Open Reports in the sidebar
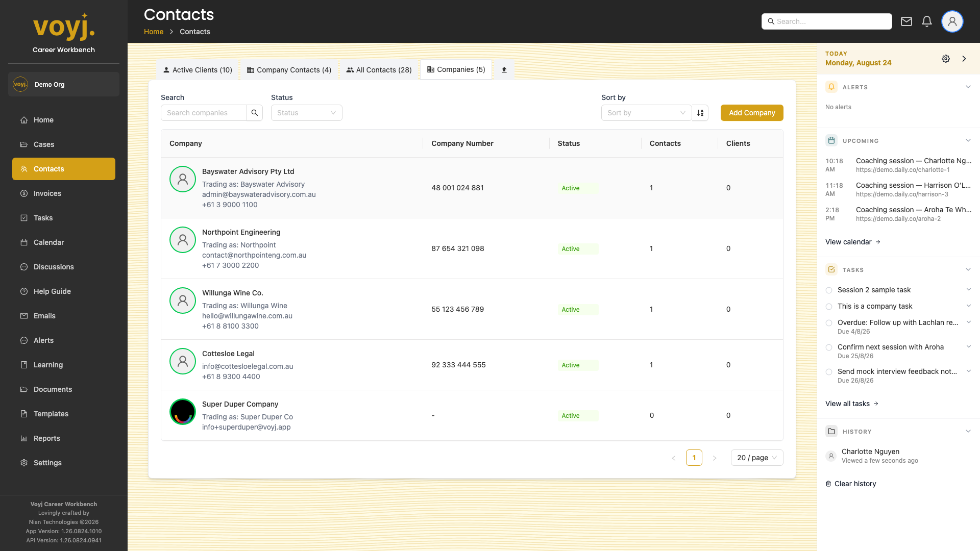This screenshot has width=980, height=551. 64,438
